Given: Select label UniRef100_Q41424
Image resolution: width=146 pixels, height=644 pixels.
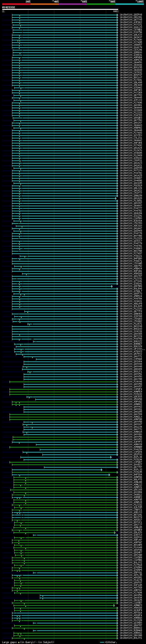Looking at the screenshot, I should tap(131, 148).
